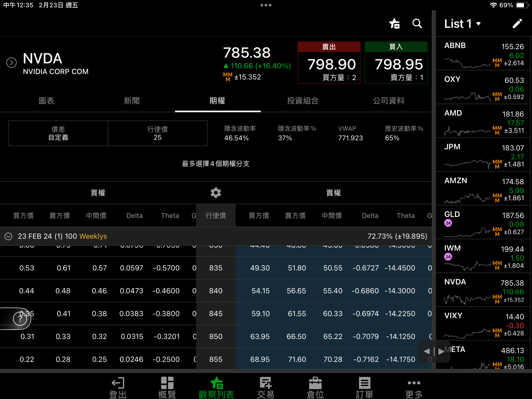Switch to the 新聞 news tab
The height and width of the screenshot is (399, 532).
[x=132, y=101]
